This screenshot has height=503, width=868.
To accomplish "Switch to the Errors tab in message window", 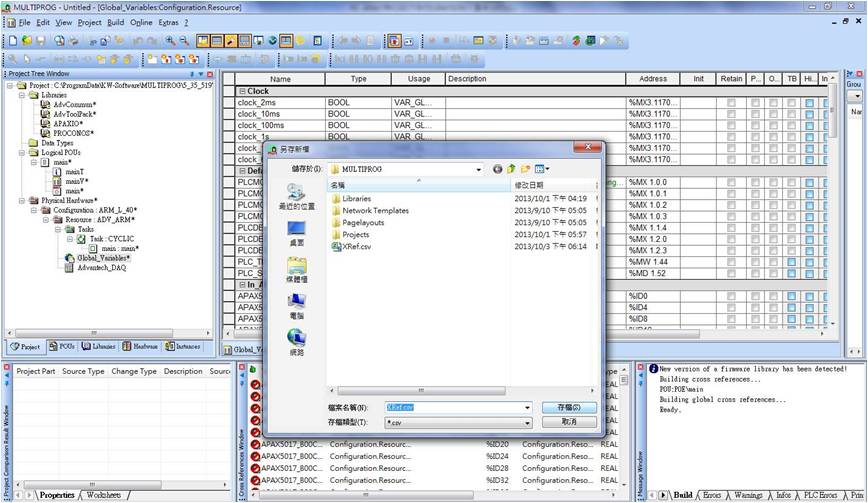I will (x=712, y=495).
